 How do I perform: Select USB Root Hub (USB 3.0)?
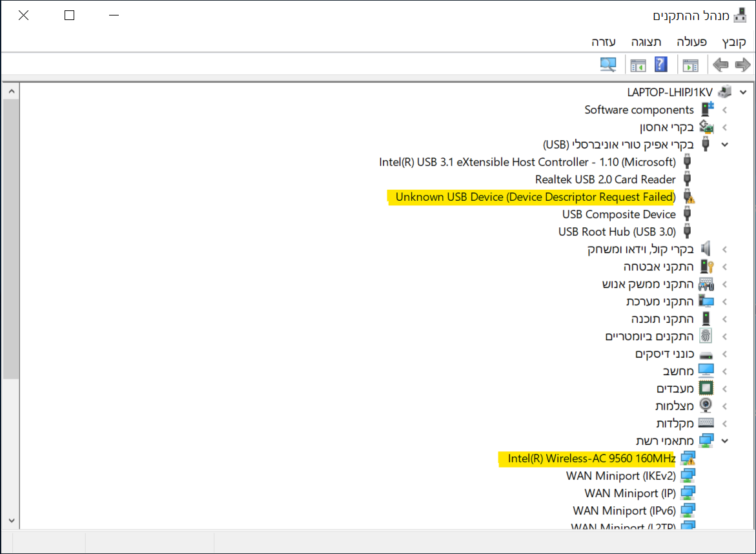pyautogui.click(x=617, y=231)
